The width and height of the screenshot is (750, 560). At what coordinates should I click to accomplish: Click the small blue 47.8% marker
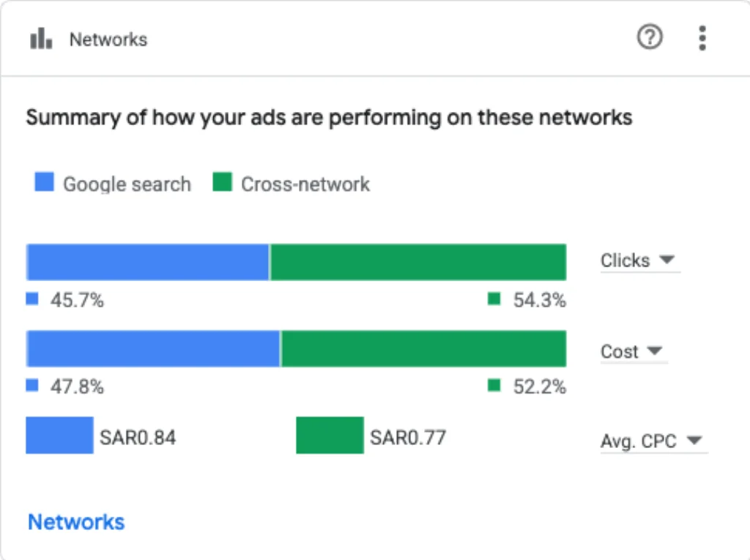[x=32, y=385]
